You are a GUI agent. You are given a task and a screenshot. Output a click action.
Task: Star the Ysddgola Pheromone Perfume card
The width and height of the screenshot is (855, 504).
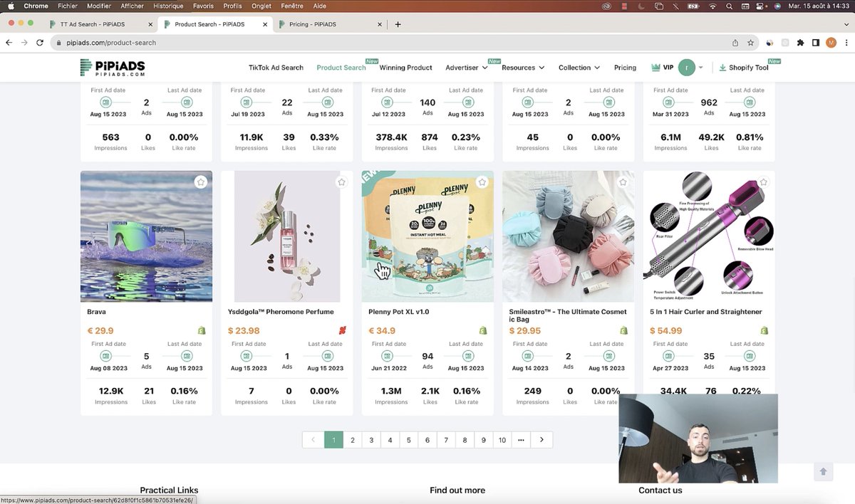341,182
